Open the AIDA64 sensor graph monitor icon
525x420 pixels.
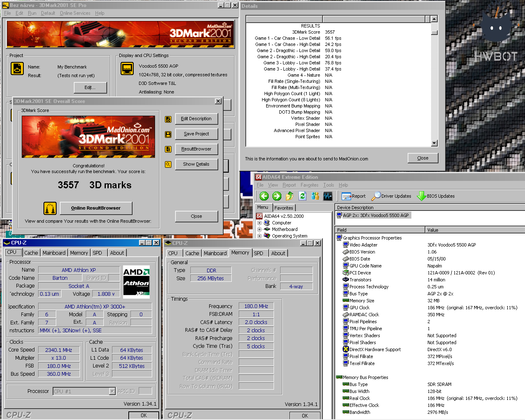pyautogui.click(x=328, y=196)
